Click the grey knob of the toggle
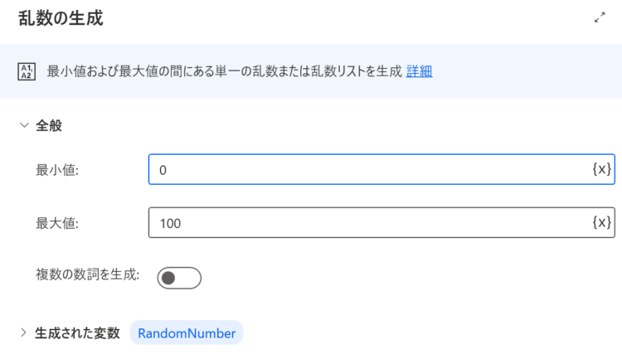 point(168,278)
